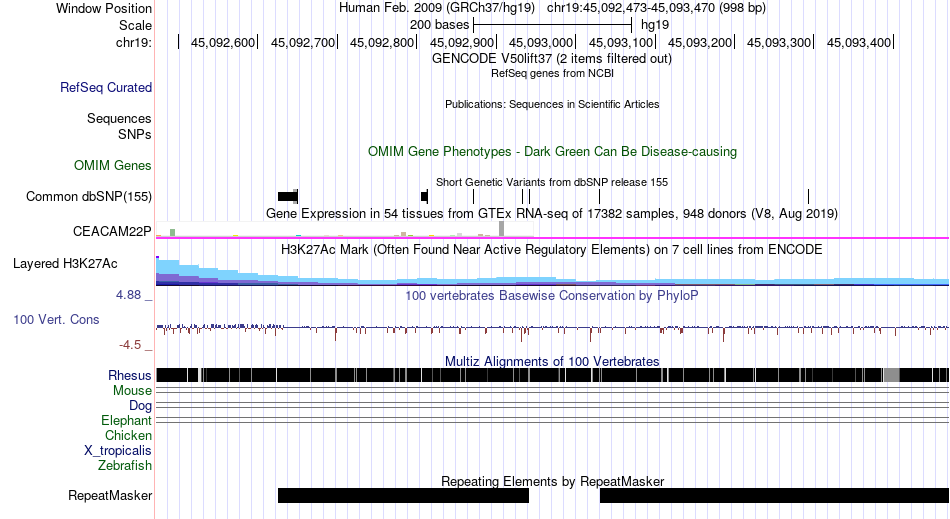The image size is (950, 519).
Task: Click the Basewise Conservation by PhyloP title
Action: (x=552, y=296)
